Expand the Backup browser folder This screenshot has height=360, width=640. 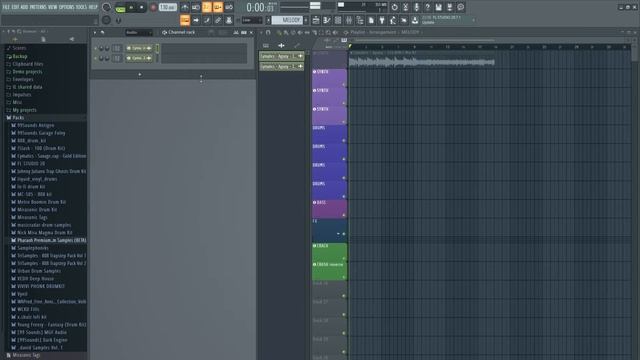[x=20, y=56]
